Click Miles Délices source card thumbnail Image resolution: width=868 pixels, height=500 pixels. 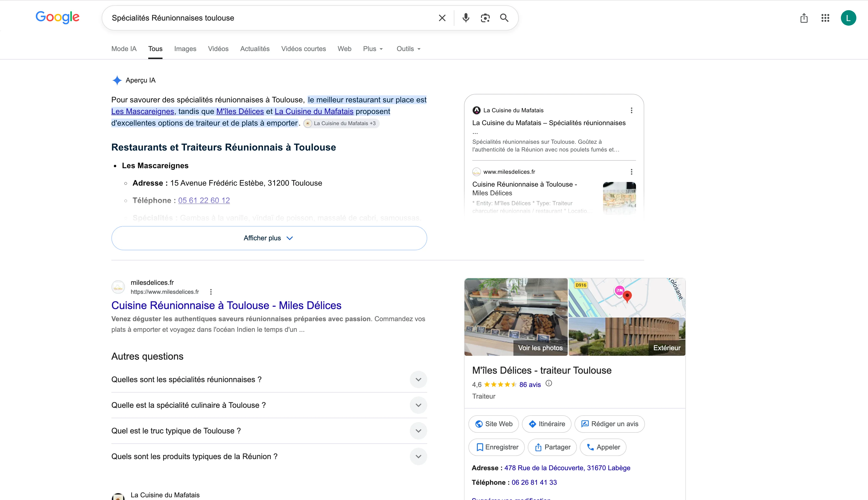point(619,198)
